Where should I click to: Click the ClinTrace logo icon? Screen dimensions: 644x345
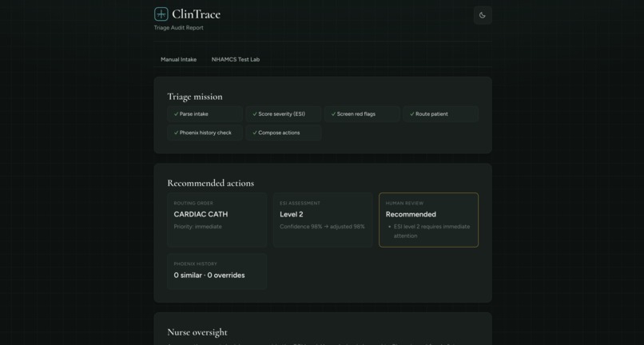pyautogui.click(x=161, y=14)
